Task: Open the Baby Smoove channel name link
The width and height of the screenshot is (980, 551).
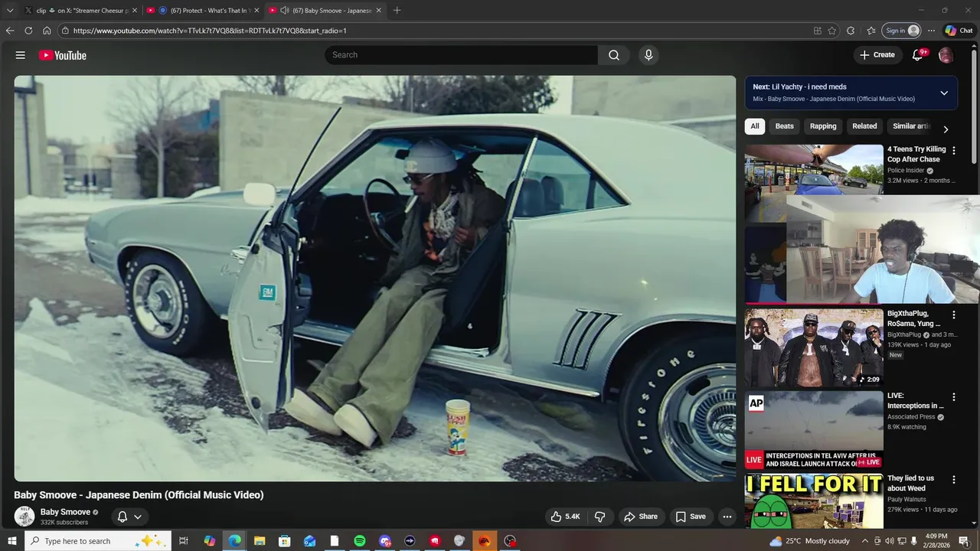Action: click(65, 512)
